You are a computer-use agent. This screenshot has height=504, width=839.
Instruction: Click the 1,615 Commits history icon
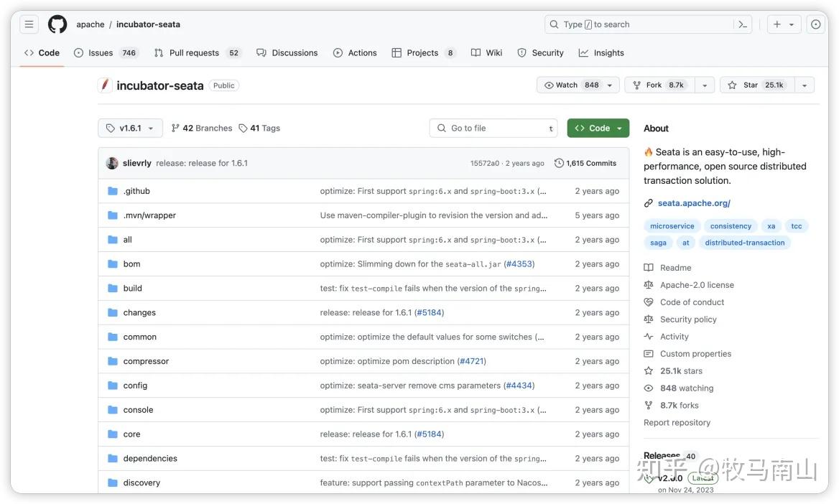[559, 163]
